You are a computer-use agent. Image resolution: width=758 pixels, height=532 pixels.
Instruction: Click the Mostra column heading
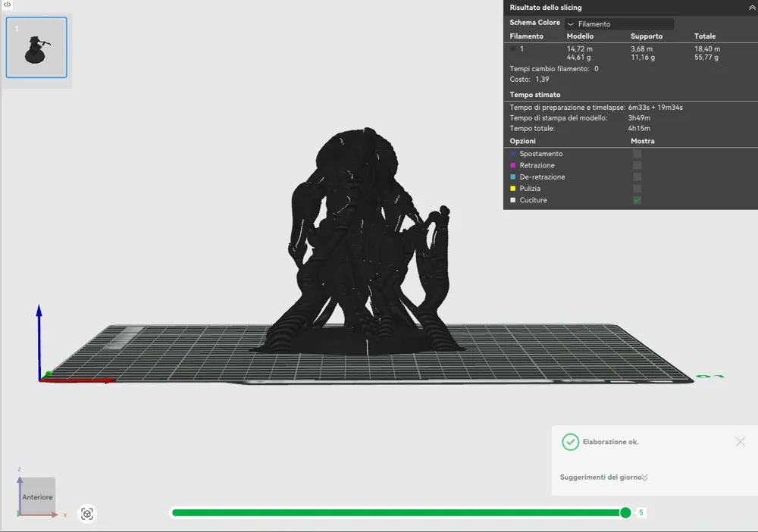643,141
